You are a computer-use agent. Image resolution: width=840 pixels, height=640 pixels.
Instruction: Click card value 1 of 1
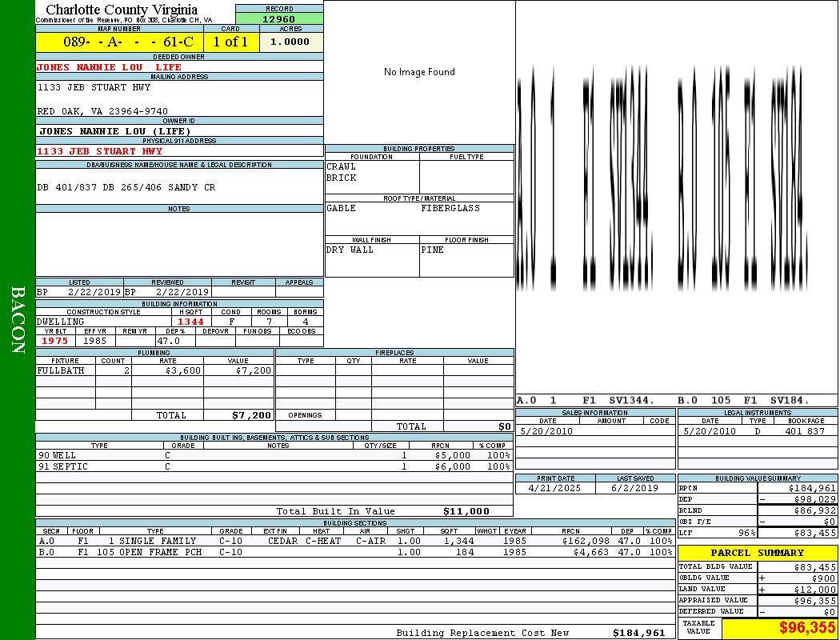(230, 42)
